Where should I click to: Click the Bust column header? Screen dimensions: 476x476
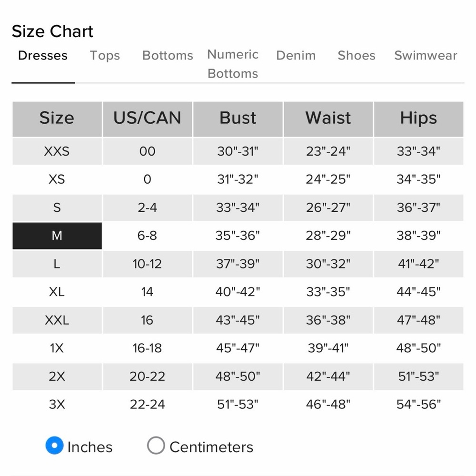click(x=238, y=119)
